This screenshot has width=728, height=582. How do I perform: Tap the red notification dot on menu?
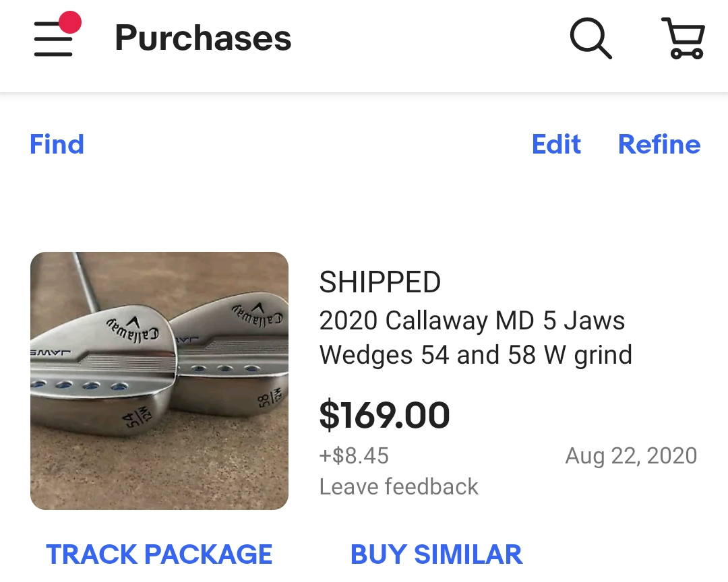coord(70,22)
